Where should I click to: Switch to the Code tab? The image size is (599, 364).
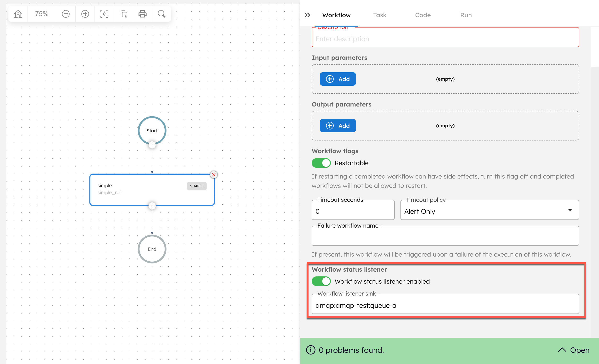coord(423,15)
